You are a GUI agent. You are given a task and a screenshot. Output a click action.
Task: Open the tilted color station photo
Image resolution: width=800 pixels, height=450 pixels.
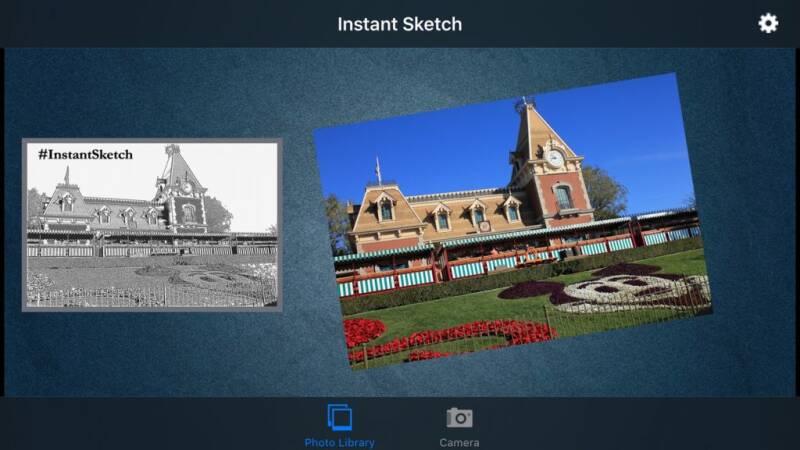512,221
